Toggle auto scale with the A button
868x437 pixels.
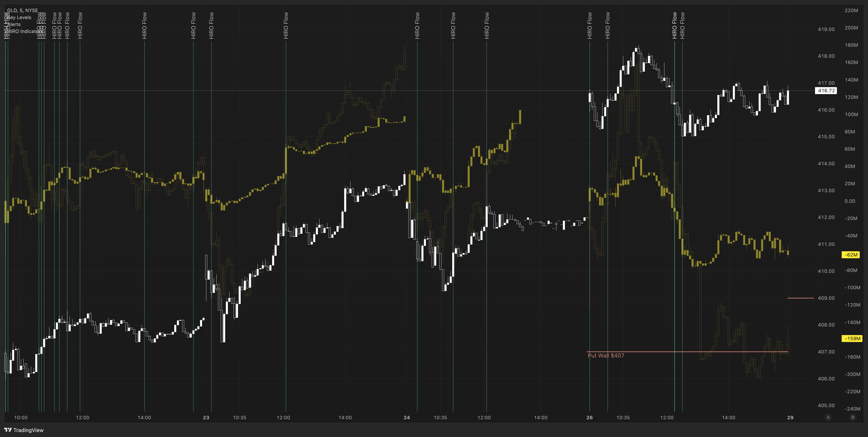828,417
